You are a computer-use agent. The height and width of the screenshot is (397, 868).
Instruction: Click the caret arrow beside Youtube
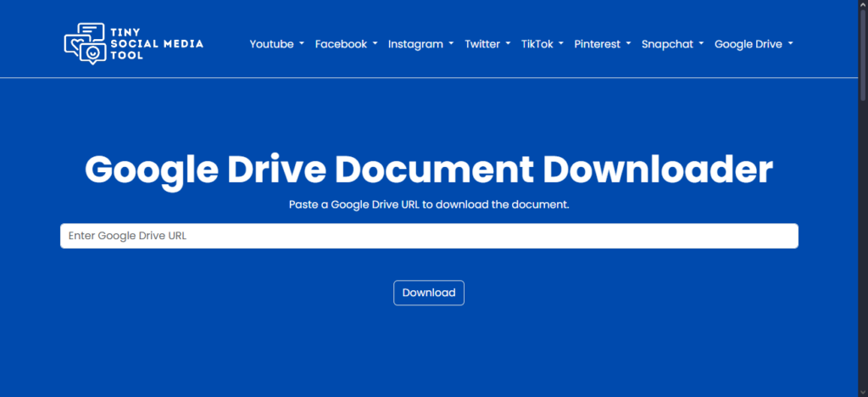pos(302,44)
